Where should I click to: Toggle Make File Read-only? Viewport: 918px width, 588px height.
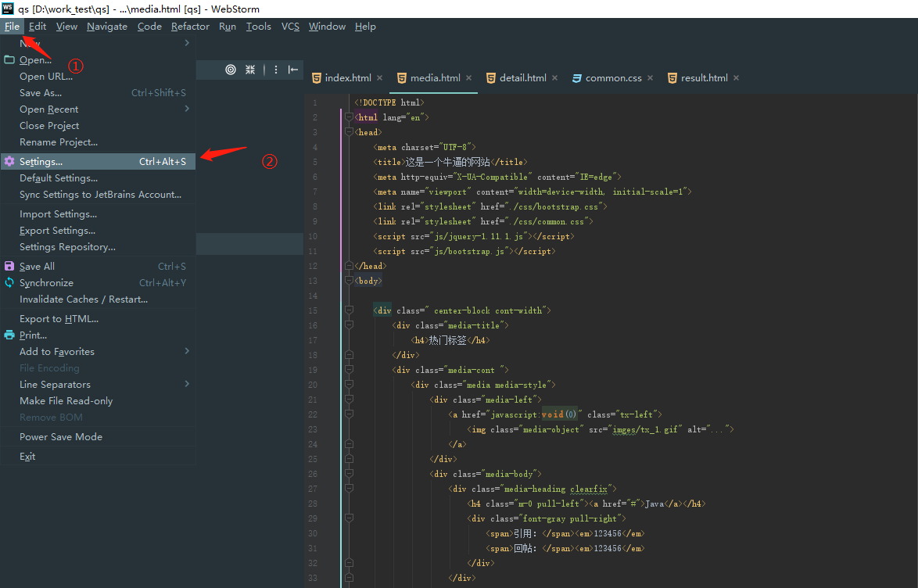[98, 400]
